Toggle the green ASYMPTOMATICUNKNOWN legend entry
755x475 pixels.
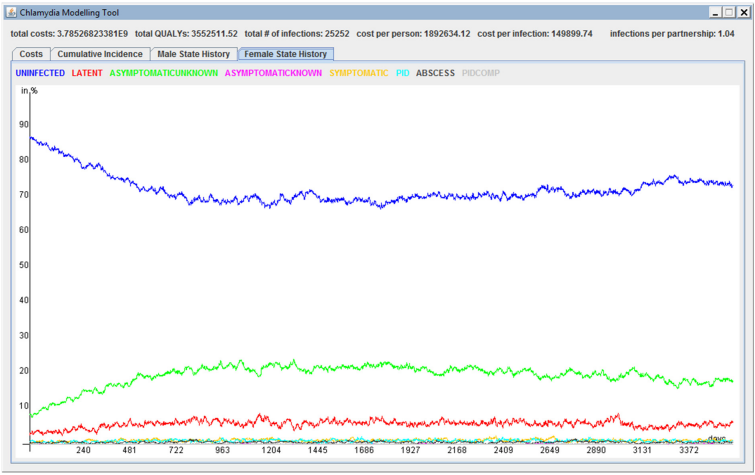tap(164, 74)
